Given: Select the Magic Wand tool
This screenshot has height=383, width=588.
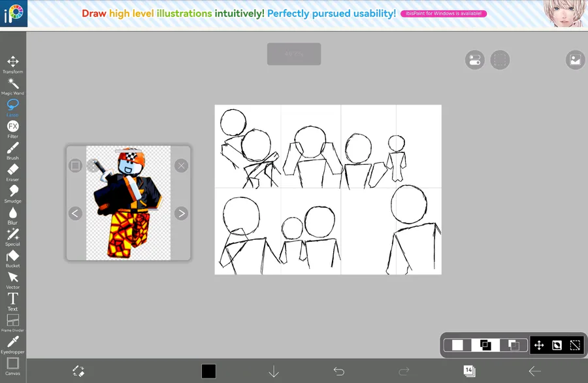Looking at the screenshot, I should 13,86.
